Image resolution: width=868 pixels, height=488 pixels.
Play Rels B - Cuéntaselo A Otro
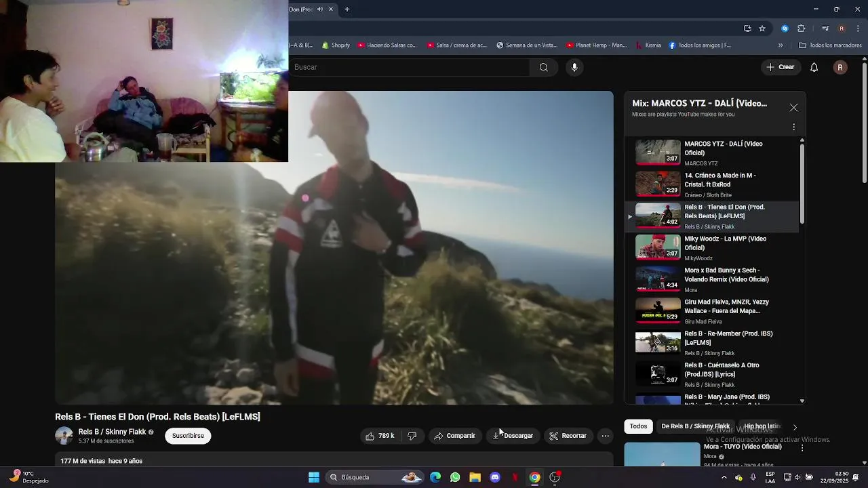point(711,374)
